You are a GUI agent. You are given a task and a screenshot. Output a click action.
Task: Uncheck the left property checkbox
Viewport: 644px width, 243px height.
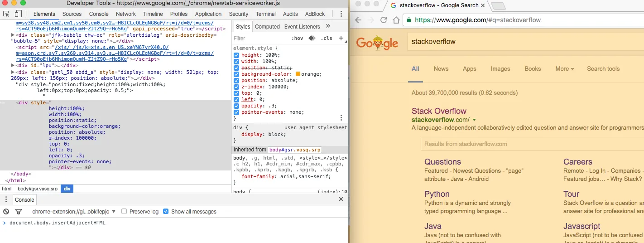[236, 100]
